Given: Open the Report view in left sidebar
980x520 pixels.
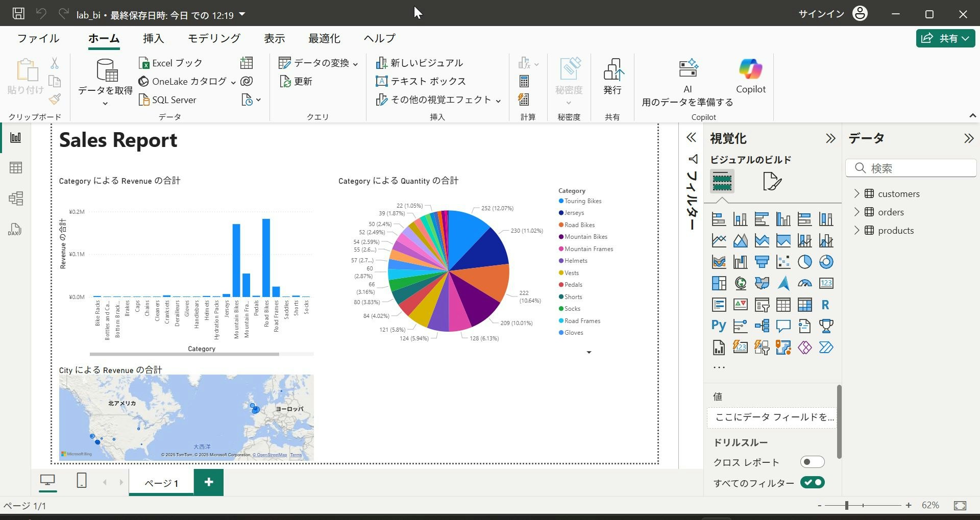Looking at the screenshot, I should (x=16, y=137).
